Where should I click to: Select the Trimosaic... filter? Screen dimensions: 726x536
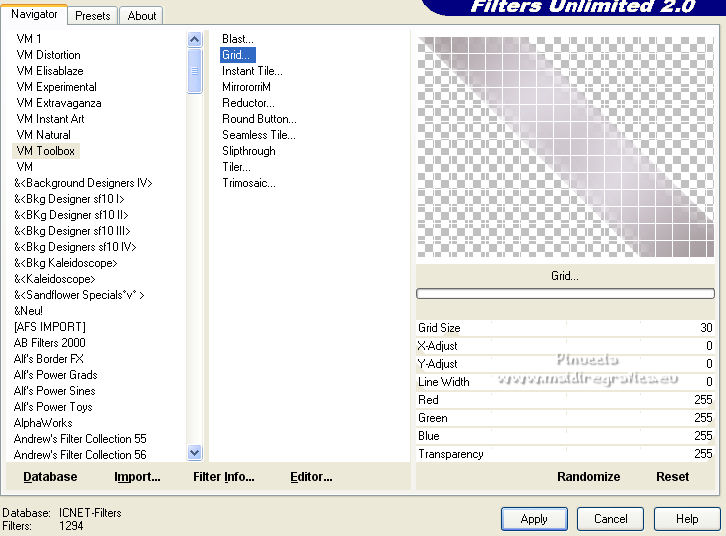tap(249, 183)
